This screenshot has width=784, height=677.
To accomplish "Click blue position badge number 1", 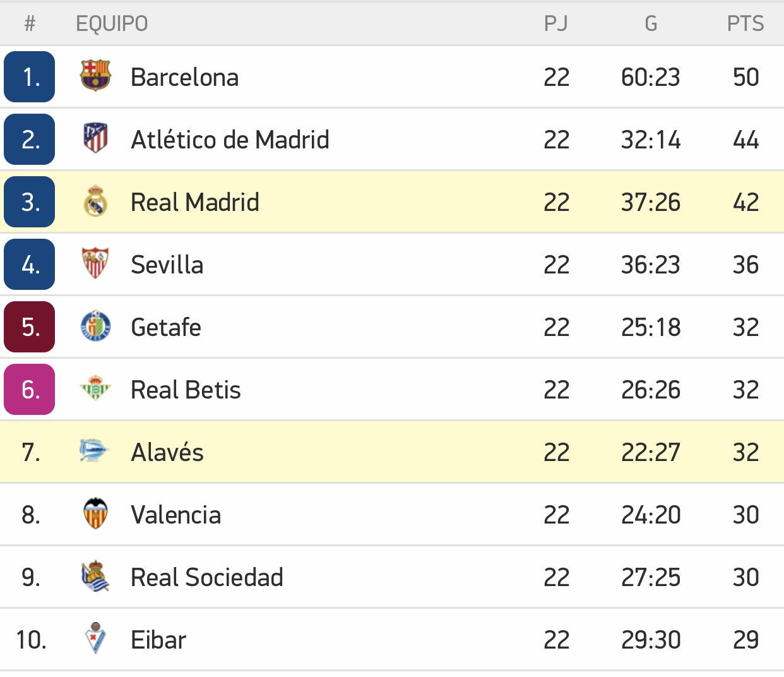I will click(30, 77).
